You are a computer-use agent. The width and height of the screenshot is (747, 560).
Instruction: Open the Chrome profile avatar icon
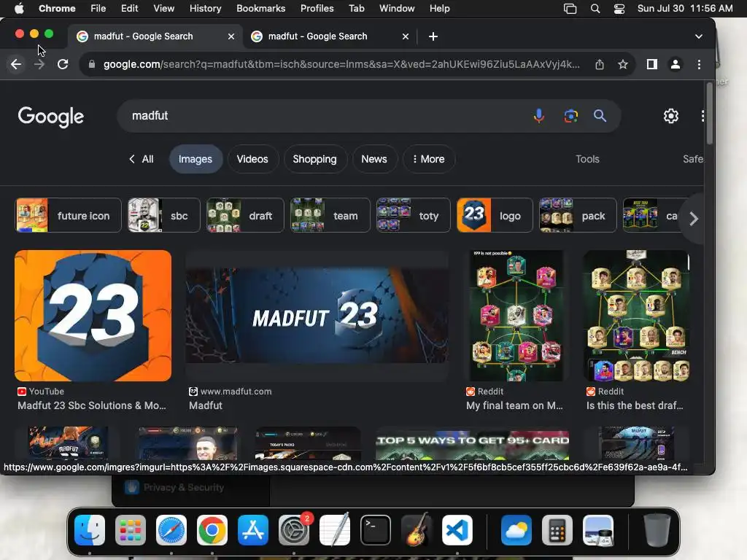pos(676,64)
